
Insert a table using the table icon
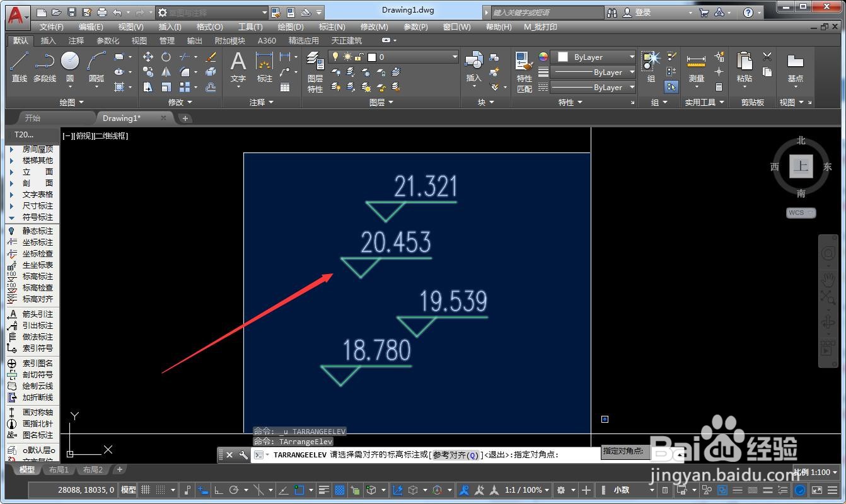point(285,88)
